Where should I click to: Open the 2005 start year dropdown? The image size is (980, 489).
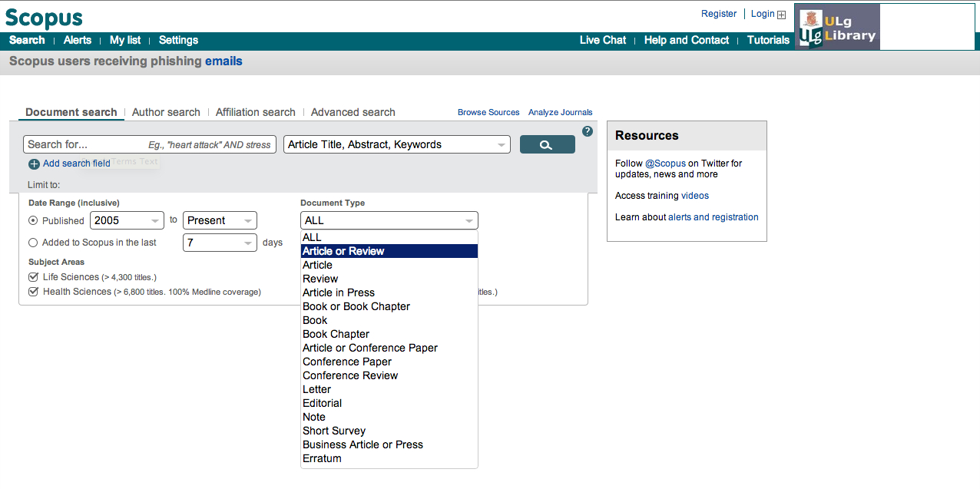[x=127, y=220]
